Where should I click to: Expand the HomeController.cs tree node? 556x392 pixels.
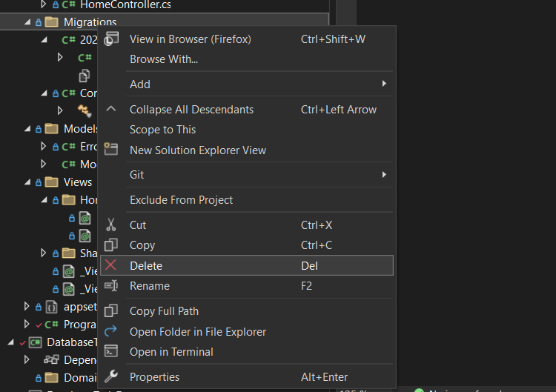44,4
